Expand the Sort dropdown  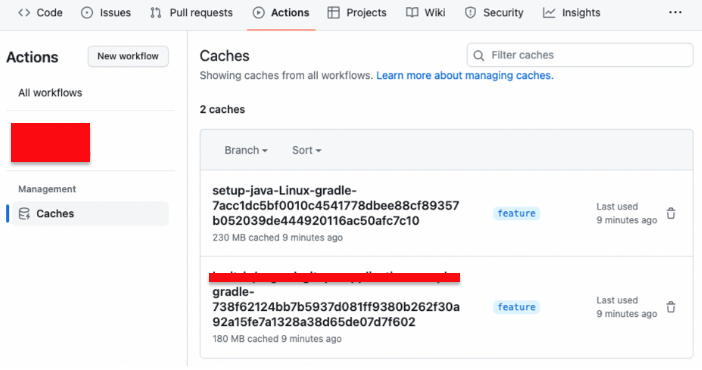[307, 150]
